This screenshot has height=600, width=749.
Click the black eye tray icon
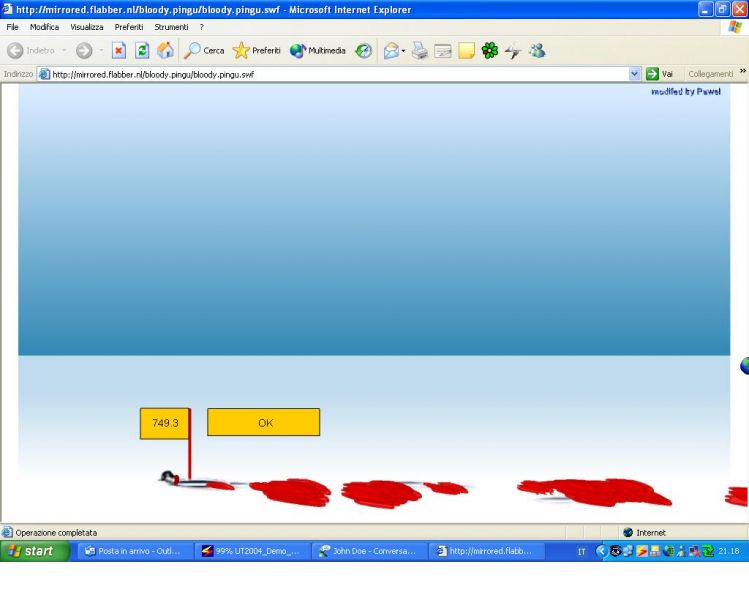pyautogui.click(x=616, y=551)
